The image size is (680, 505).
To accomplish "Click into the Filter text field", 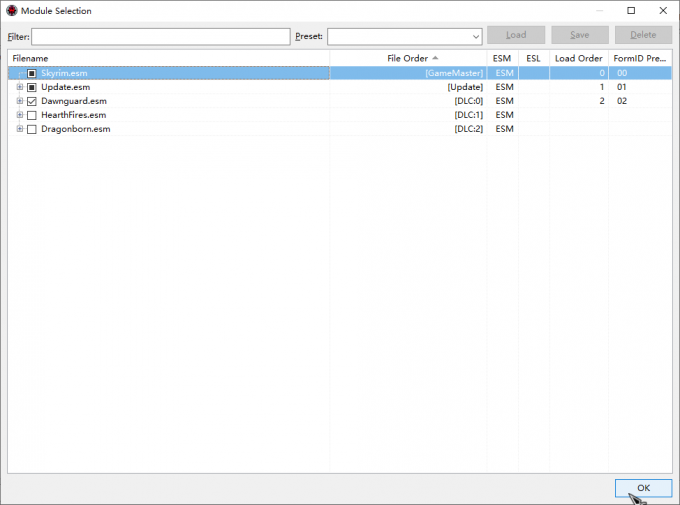I will click(x=161, y=36).
